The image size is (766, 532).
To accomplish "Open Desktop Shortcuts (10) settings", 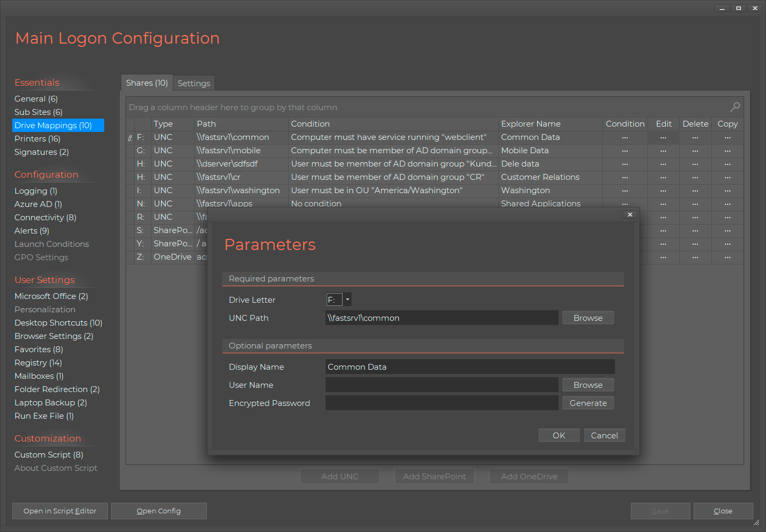I will point(59,322).
